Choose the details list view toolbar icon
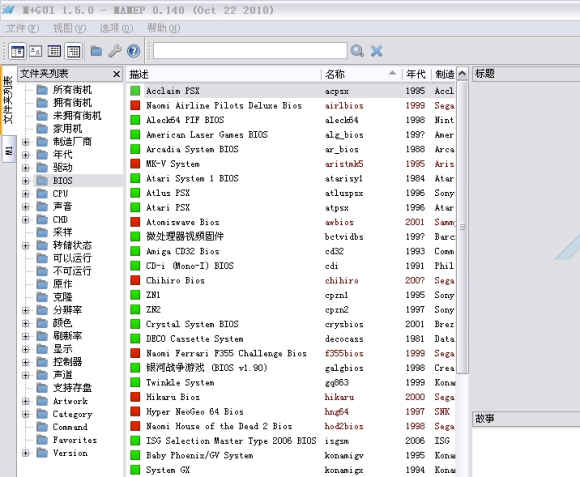Screen dimensions: 580x477 [x=54, y=51]
